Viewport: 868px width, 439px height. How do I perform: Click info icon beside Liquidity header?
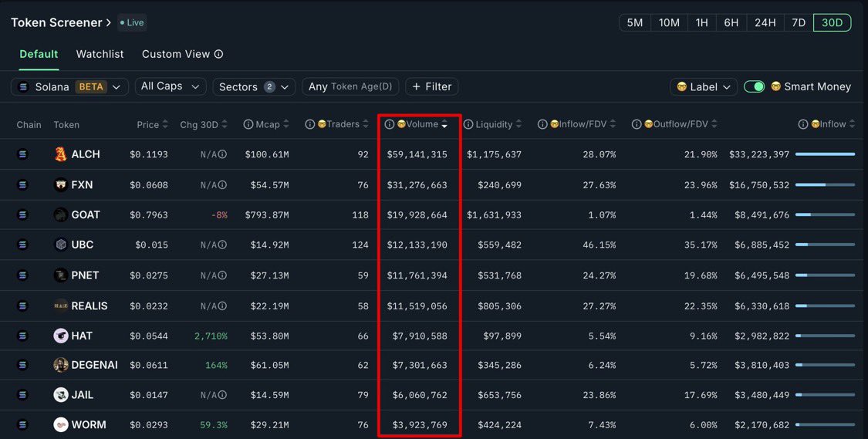(468, 124)
